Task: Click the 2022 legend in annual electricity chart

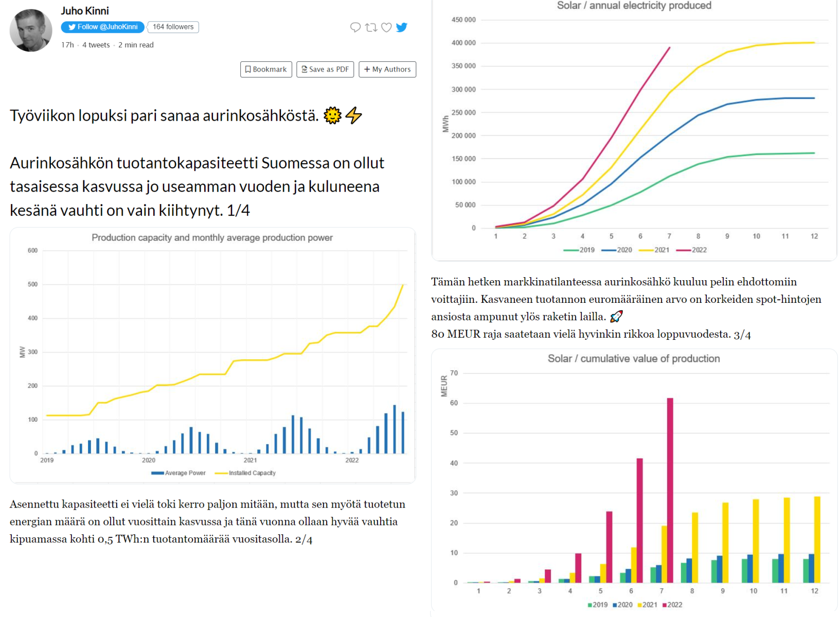Action: [x=692, y=250]
